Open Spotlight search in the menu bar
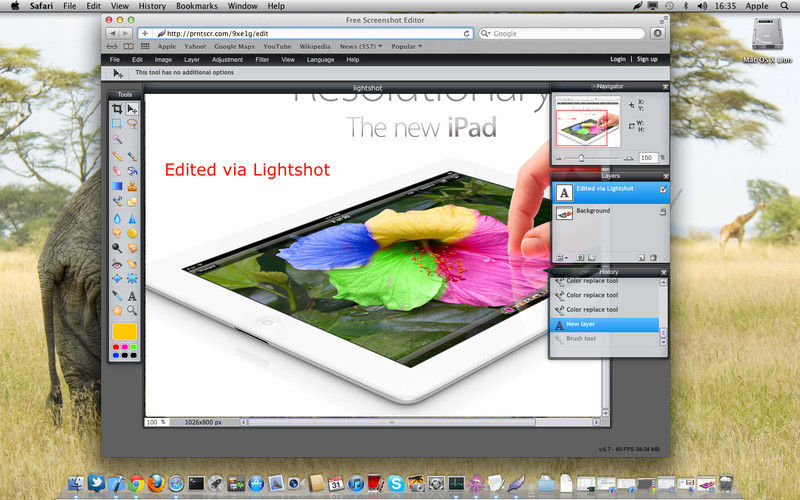This screenshot has height=500, width=800. pyautogui.click(x=784, y=6)
